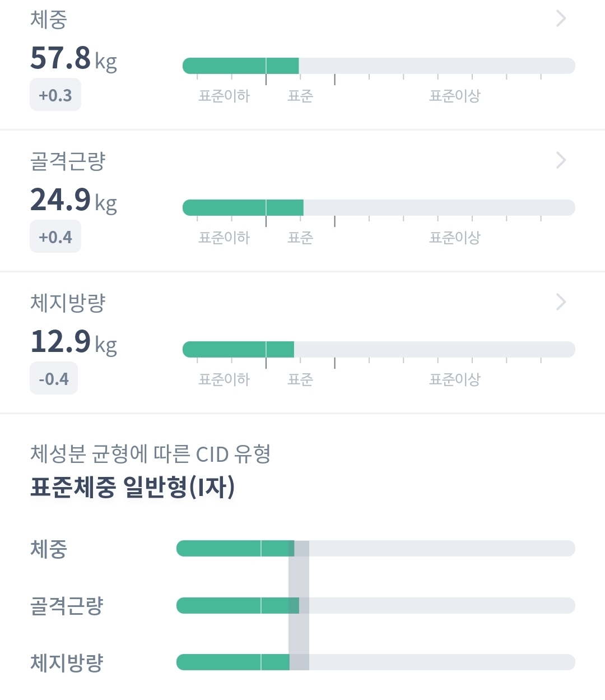605x700 pixels.
Task: Tap the 체지방량 title above 12.9 kg
Action: point(68,303)
